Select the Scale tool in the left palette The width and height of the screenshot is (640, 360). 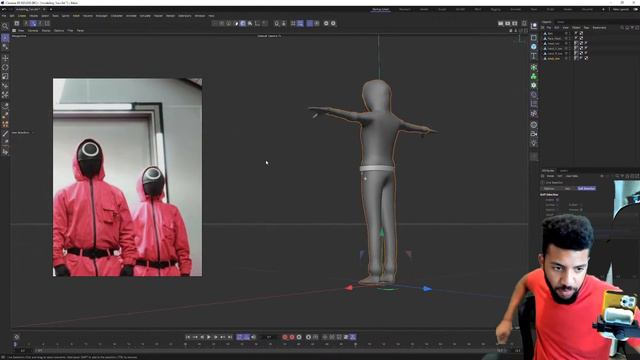(x=5, y=76)
